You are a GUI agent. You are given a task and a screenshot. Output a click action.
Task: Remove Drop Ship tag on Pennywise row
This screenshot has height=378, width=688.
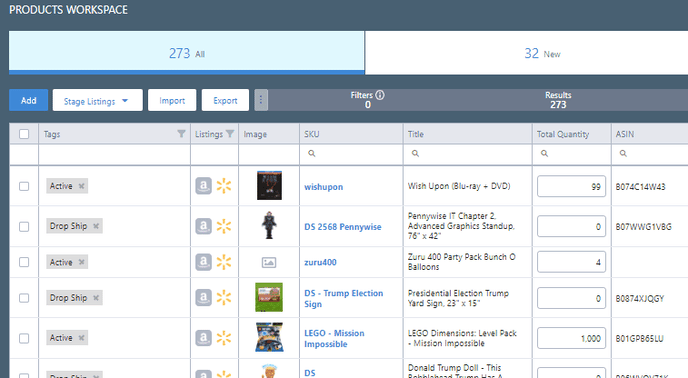(x=96, y=226)
